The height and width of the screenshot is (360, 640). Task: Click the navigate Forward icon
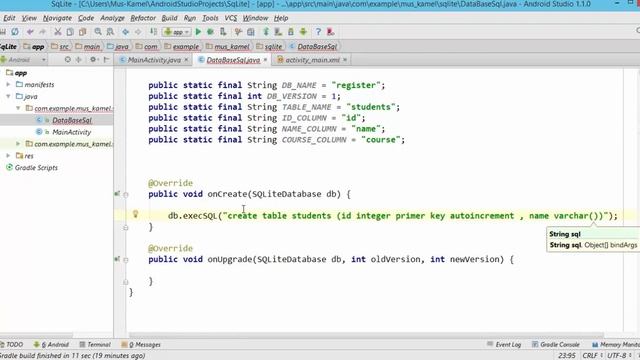[138, 32]
